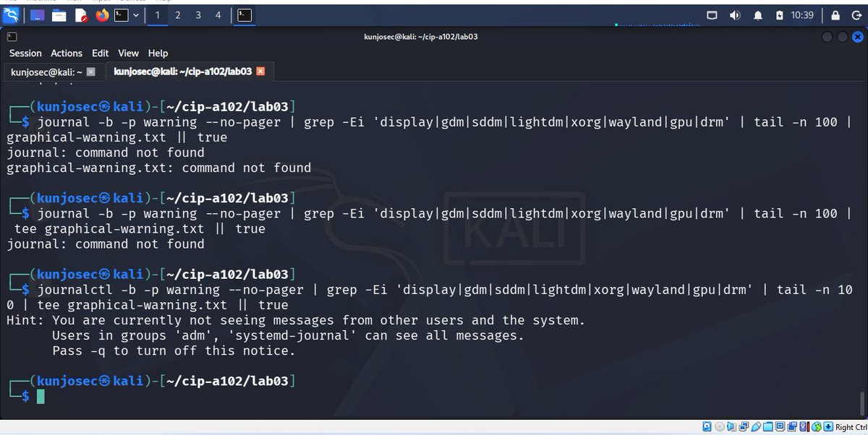Click the VirtualBox shared folders icon
Viewport: 868px width, 435px height.
tap(768, 427)
